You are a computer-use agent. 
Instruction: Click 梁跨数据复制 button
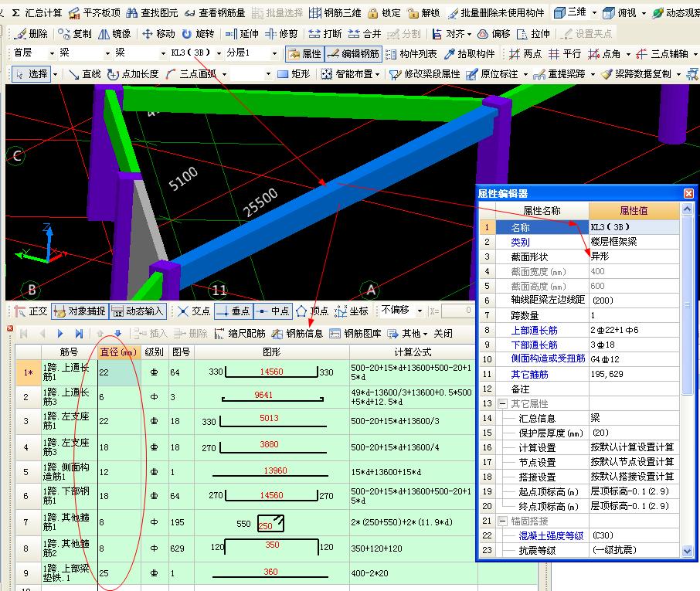click(x=636, y=74)
